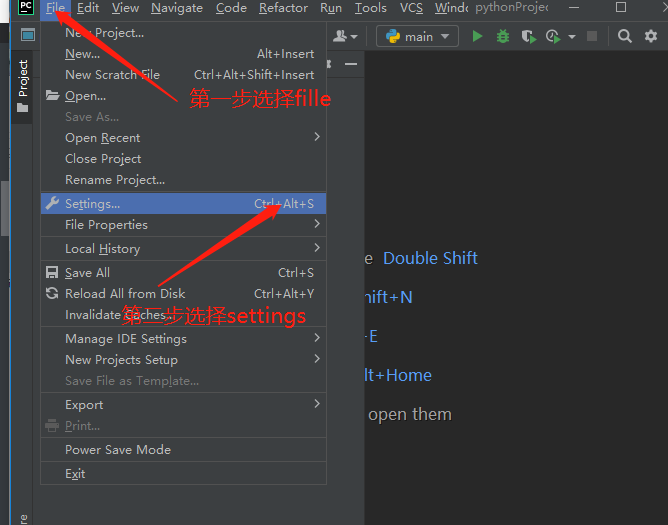The height and width of the screenshot is (525, 668).
Task: Click the grey Stop square icon
Action: coord(592,36)
